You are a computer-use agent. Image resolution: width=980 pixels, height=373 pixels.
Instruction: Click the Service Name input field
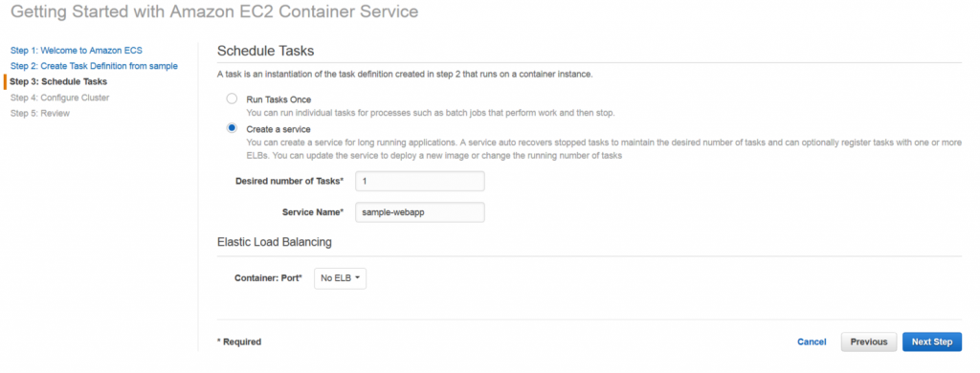click(x=420, y=211)
